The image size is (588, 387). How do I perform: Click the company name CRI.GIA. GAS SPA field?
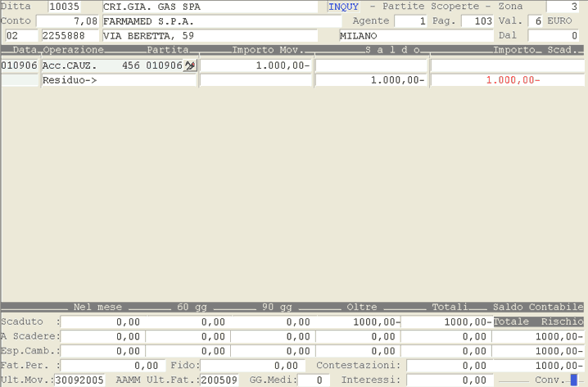tap(209, 7)
